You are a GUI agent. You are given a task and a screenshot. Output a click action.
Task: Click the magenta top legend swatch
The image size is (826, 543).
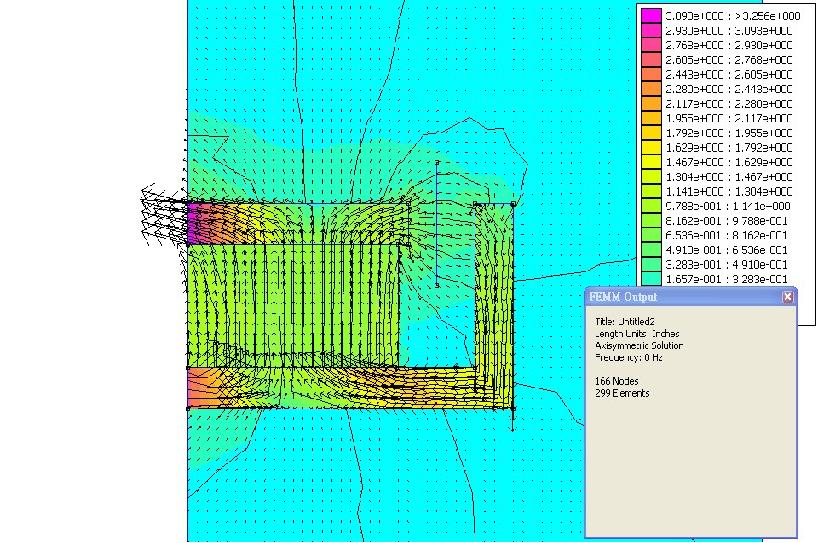click(x=651, y=16)
